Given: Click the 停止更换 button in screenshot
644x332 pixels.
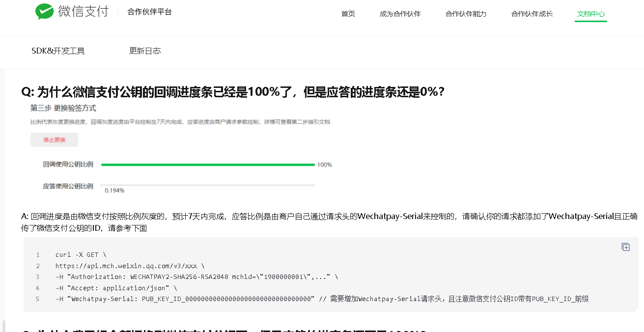Looking at the screenshot, I should pyautogui.click(x=54, y=140).
